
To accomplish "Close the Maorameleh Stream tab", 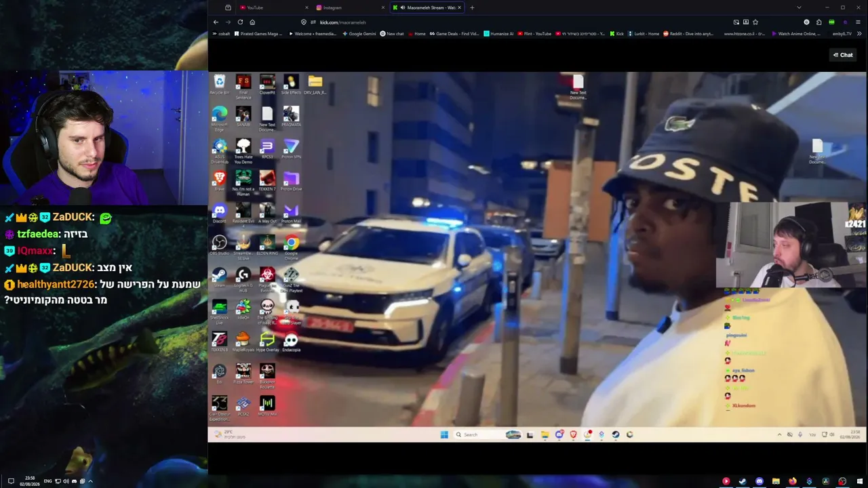I will [x=459, y=7].
